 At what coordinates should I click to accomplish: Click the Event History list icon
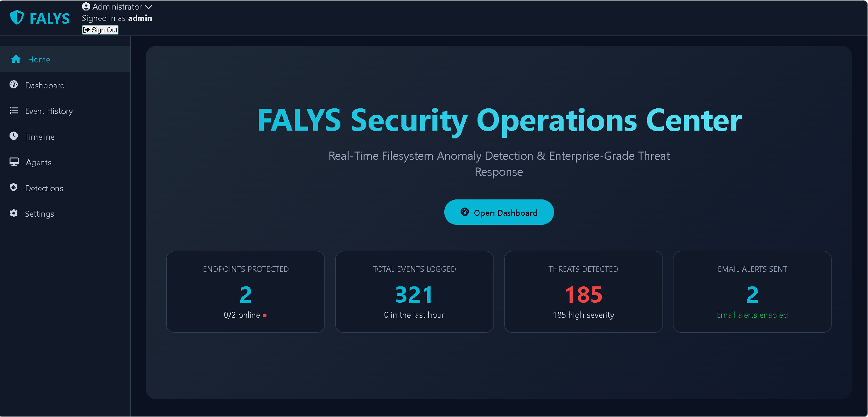click(14, 111)
